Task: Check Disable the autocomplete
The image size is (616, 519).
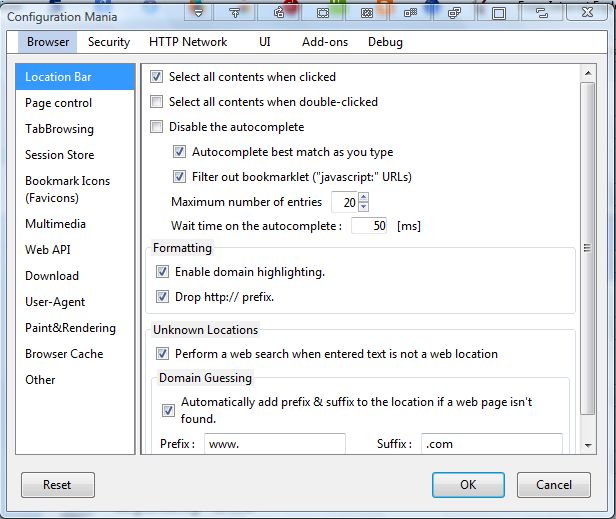Action: click(156, 127)
